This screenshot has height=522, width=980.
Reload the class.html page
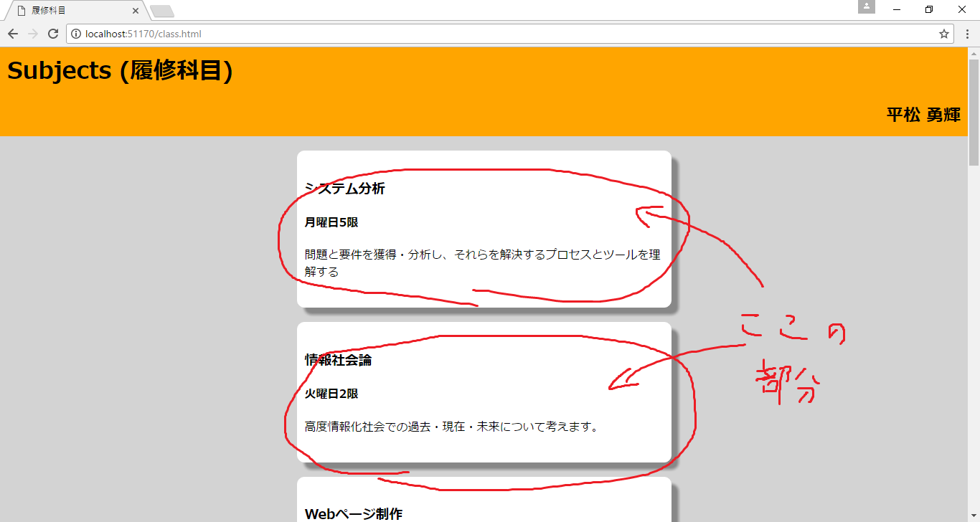pos(52,34)
